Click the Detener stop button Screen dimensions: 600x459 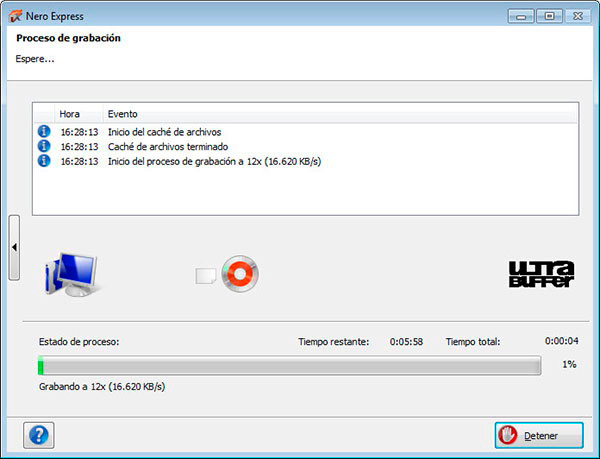click(539, 435)
